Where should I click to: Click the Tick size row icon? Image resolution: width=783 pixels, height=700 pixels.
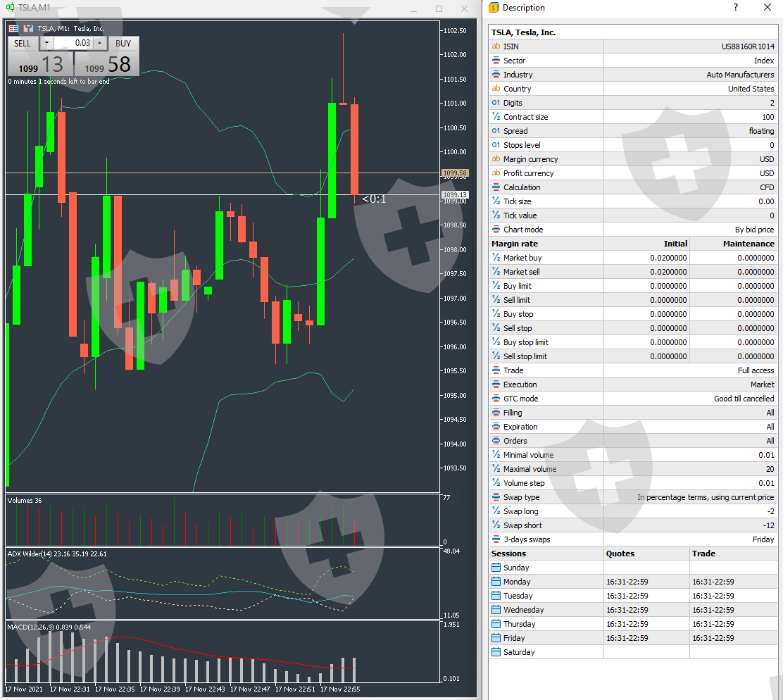point(496,201)
